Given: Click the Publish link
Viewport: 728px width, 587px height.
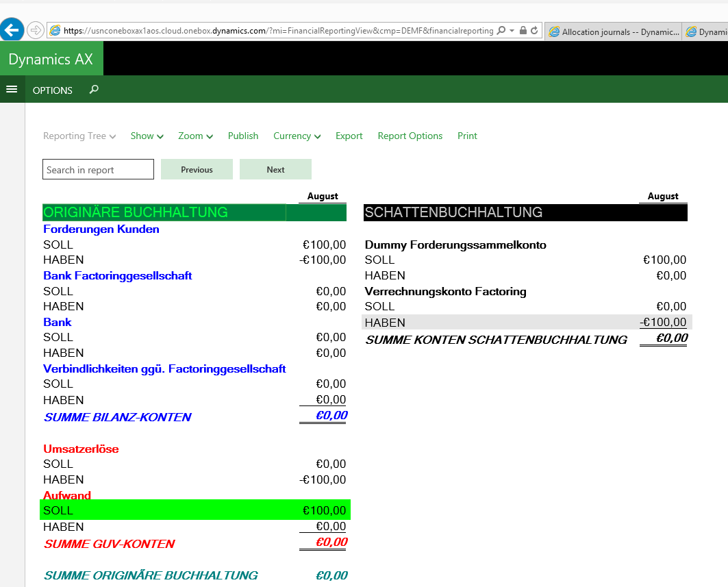Looking at the screenshot, I should coord(243,136).
